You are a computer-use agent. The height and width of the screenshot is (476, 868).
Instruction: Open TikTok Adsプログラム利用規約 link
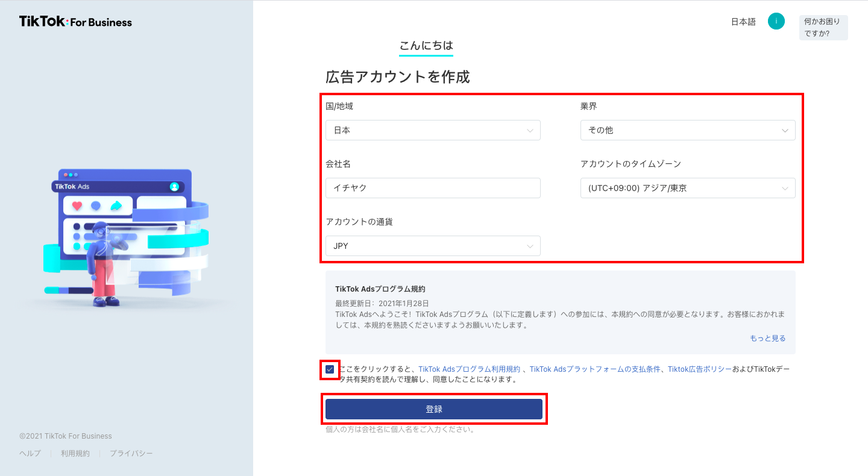pos(469,369)
